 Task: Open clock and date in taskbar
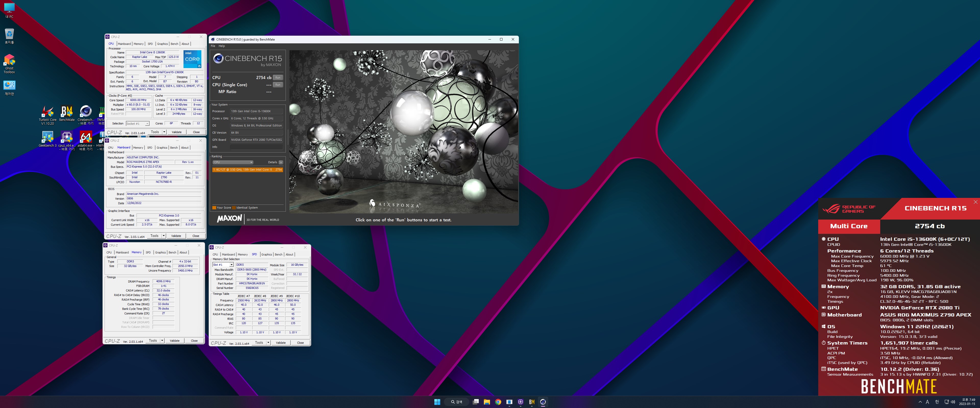click(x=967, y=402)
